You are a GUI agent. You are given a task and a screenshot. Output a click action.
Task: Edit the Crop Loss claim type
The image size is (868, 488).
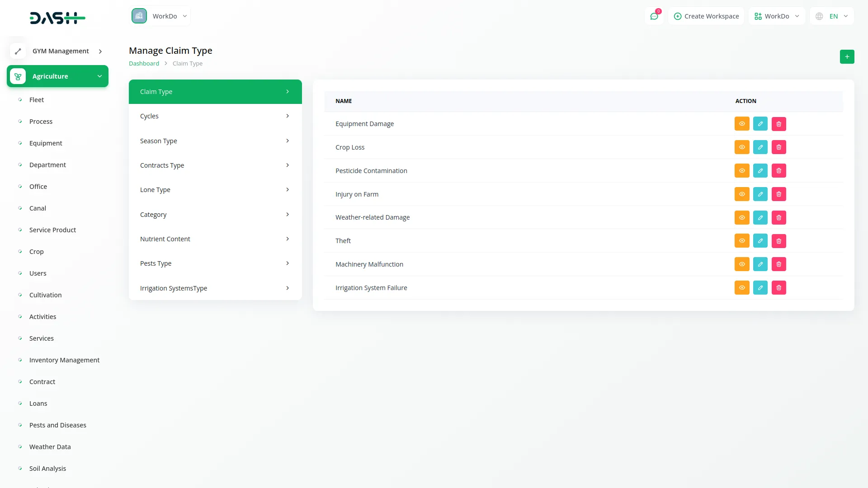pyautogui.click(x=760, y=147)
